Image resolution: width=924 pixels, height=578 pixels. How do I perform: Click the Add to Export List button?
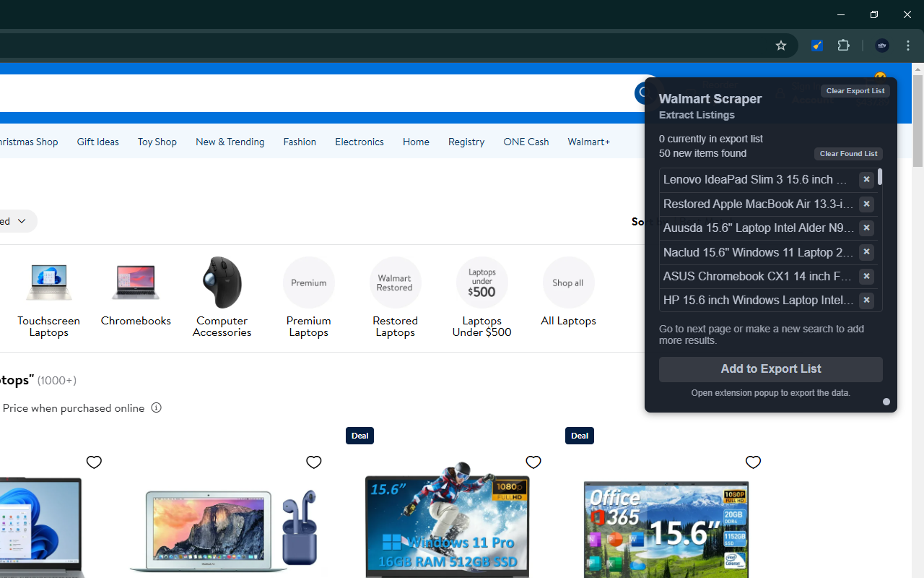coord(770,369)
